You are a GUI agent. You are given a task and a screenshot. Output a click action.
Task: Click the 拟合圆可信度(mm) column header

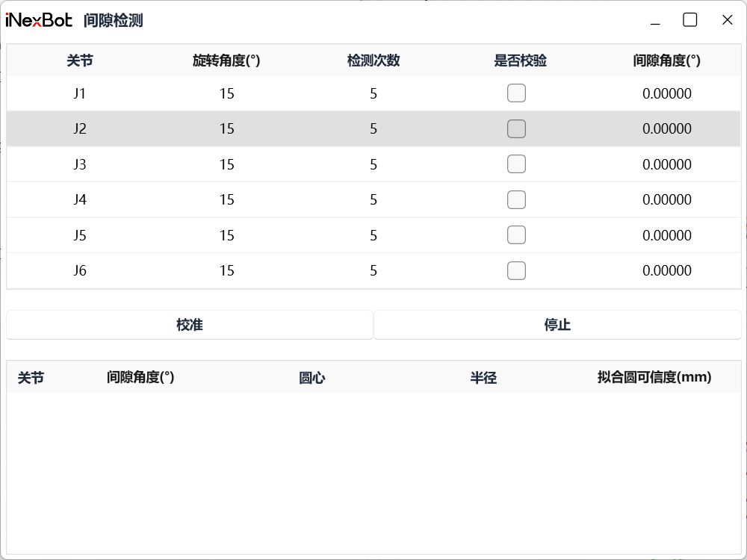click(654, 378)
